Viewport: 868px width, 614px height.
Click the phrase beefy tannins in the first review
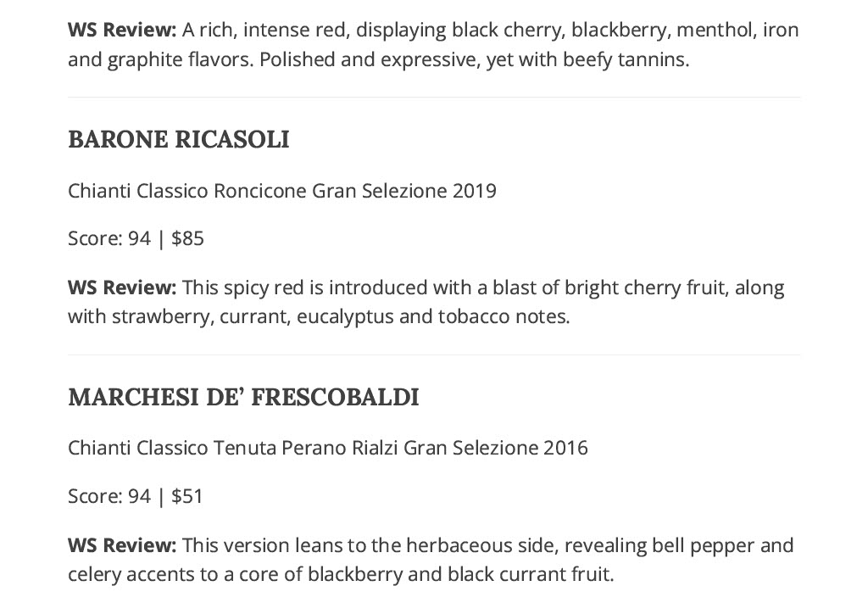click(626, 60)
